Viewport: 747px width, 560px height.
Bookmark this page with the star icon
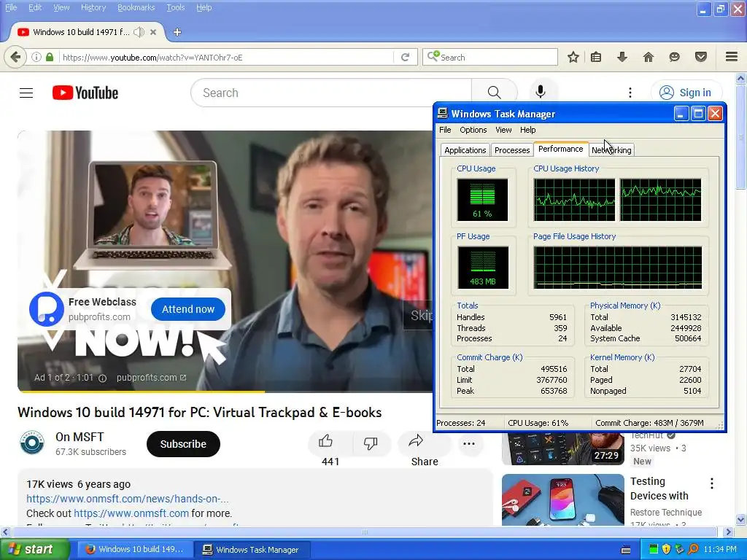pos(573,57)
